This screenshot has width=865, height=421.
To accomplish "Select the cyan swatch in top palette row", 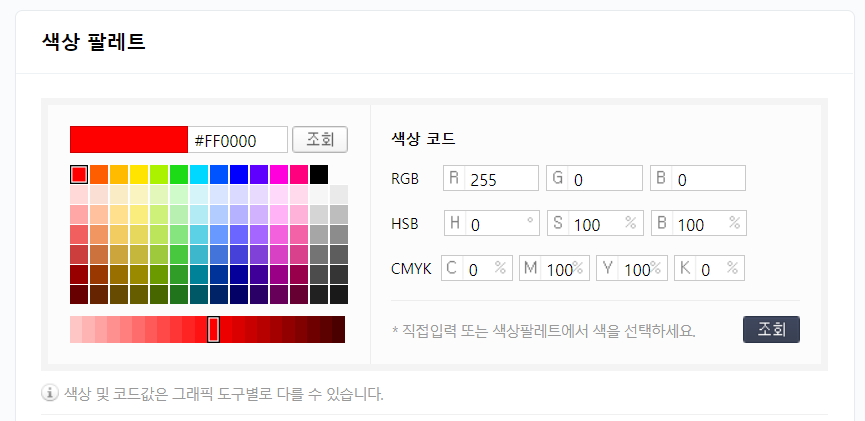I will (x=199, y=174).
